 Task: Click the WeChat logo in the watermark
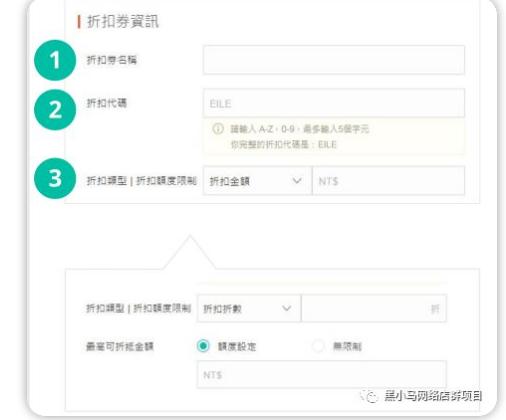[369, 396]
